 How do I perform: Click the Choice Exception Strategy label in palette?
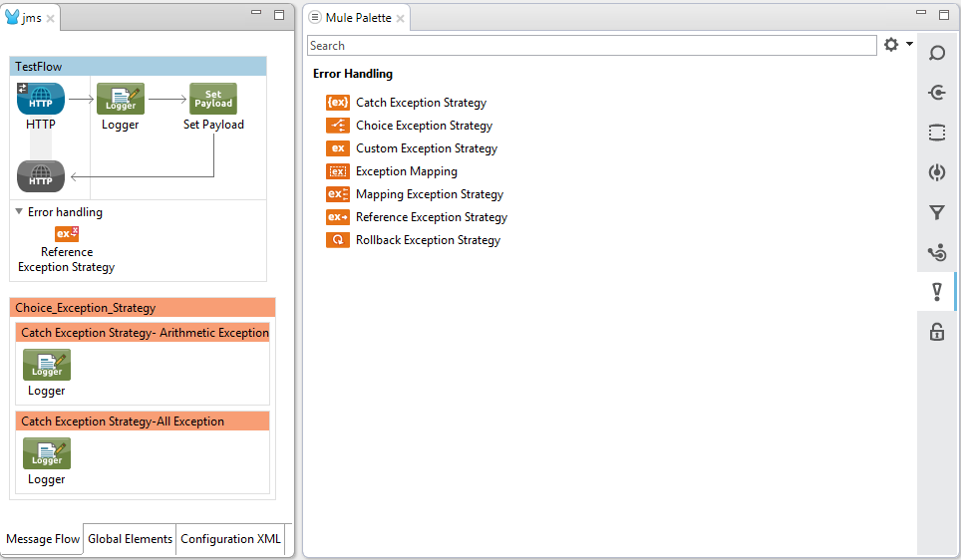424,126
